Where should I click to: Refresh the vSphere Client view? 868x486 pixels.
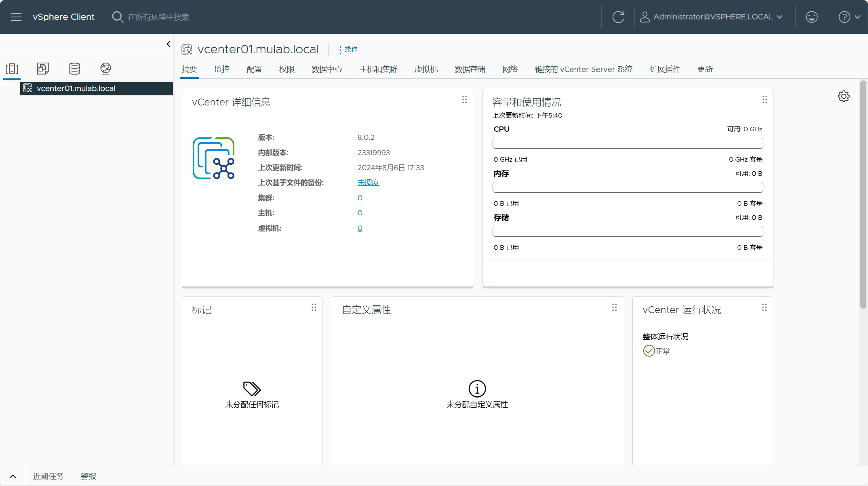[618, 17]
